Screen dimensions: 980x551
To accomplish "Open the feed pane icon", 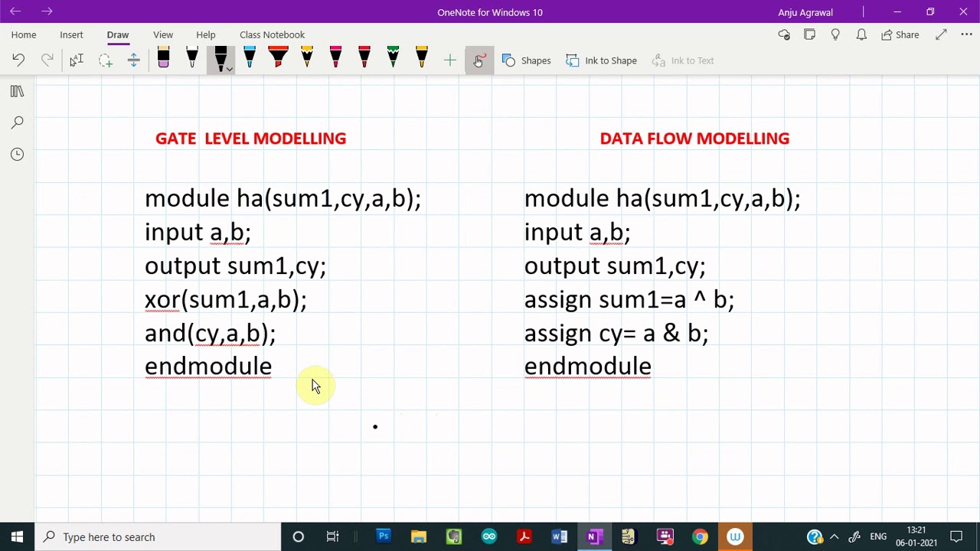I will click(x=809, y=34).
